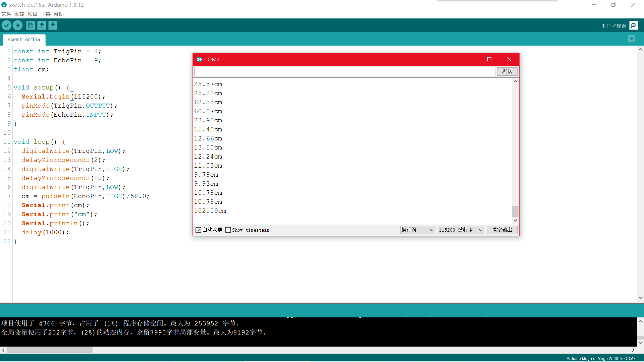The image size is (644, 362).
Task: Open the 工具 menu
Action: pos(46,14)
